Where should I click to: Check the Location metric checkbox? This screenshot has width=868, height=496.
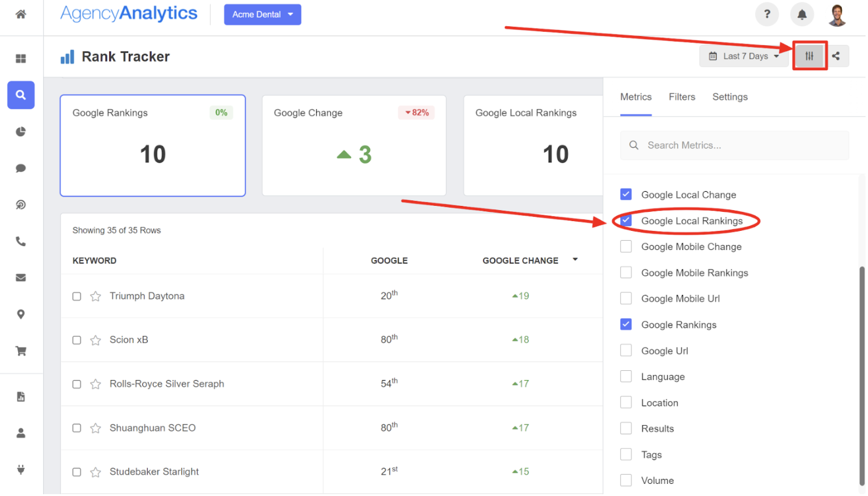point(626,403)
